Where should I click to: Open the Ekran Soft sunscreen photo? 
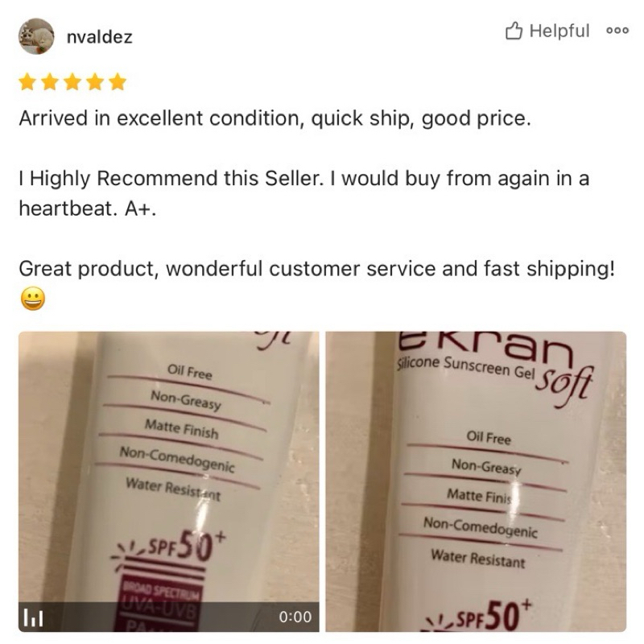pos(476,481)
